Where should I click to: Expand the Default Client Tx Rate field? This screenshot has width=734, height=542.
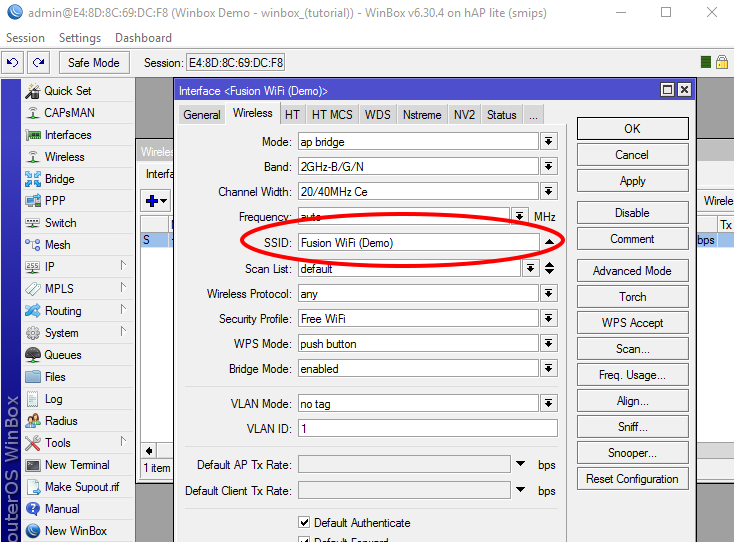tap(521, 490)
